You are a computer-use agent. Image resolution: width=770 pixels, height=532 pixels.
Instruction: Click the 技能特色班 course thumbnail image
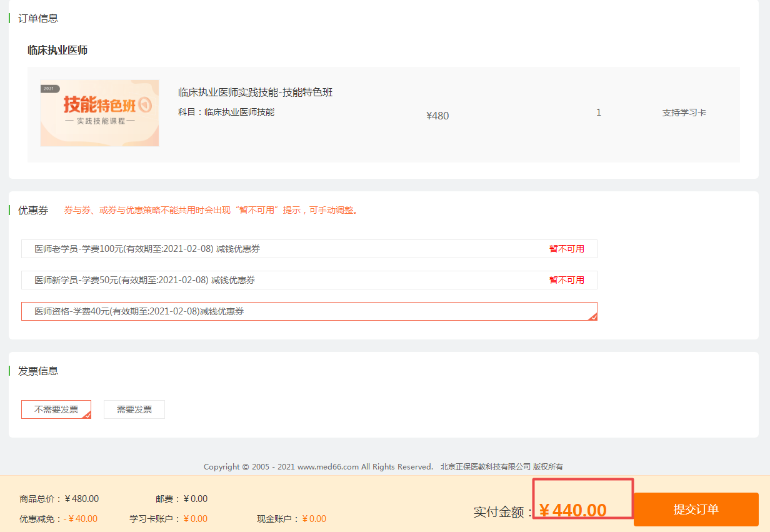pyautogui.click(x=99, y=113)
